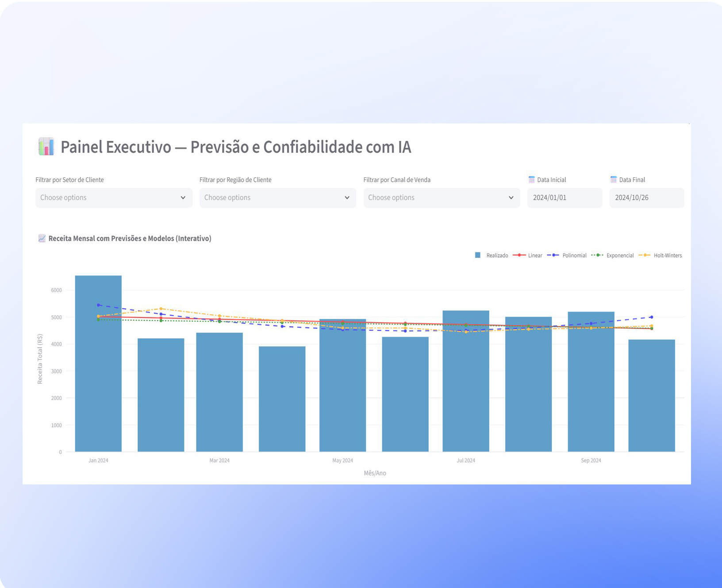
Task: Click the Data Inicial date field
Action: click(565, 198)
